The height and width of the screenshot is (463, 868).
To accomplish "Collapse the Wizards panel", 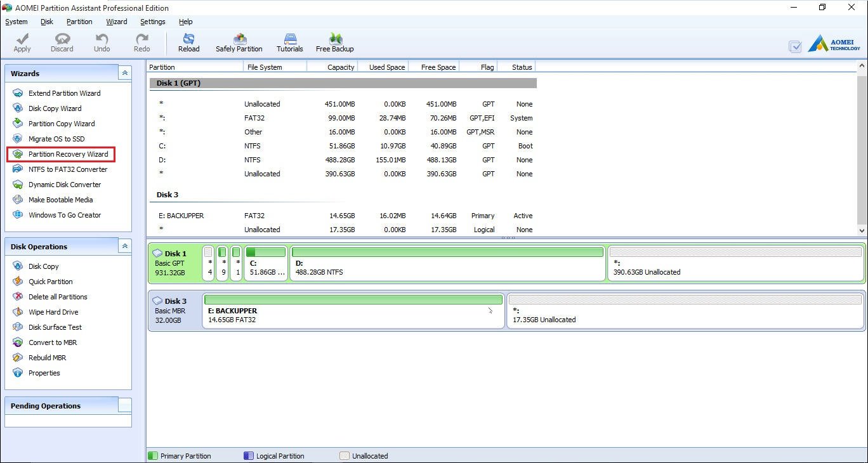I will (x=125, y=73).
